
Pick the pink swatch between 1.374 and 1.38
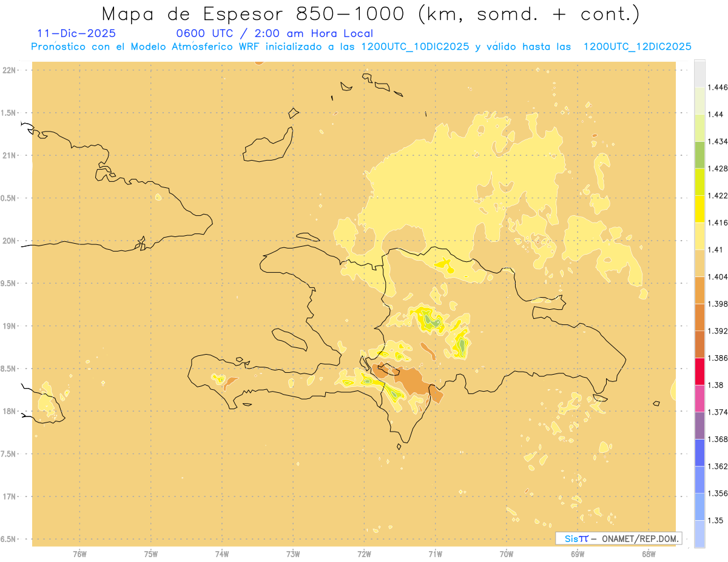pos(699,398)
